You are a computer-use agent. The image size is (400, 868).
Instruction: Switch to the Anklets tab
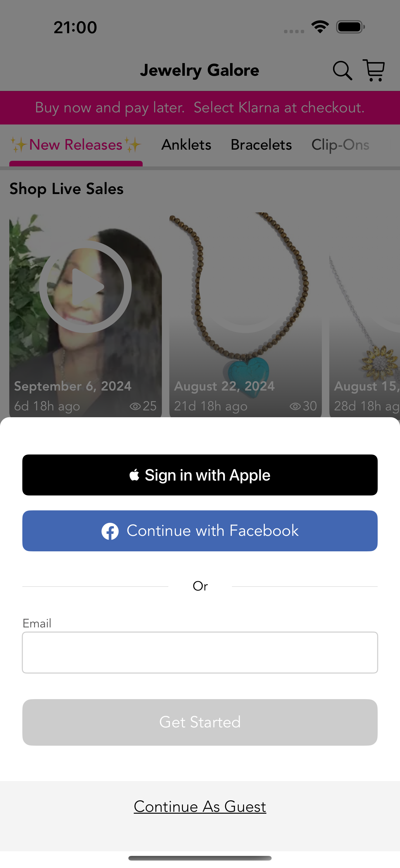point(186,145)
